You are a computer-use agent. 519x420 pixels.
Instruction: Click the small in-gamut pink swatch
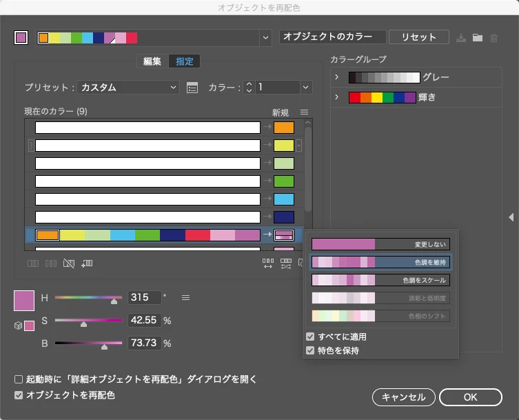coord(29,326)
